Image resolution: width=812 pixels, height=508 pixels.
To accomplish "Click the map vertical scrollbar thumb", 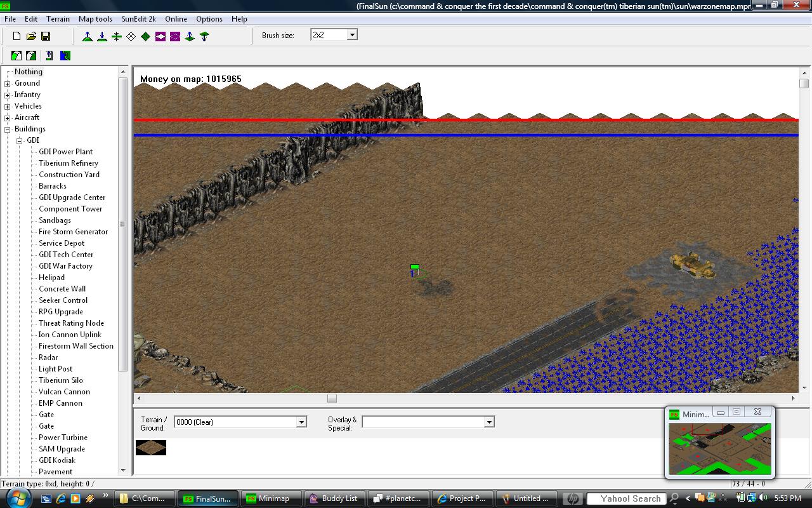I will [804, 83].
